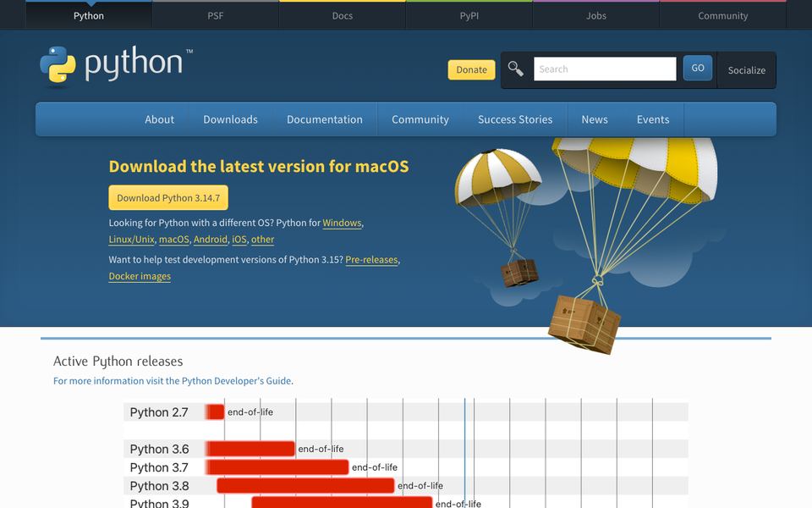The width and height of the screenshot is (812, 508).
Task: Click the yellow Donate button
Action: tap(471, 69)
